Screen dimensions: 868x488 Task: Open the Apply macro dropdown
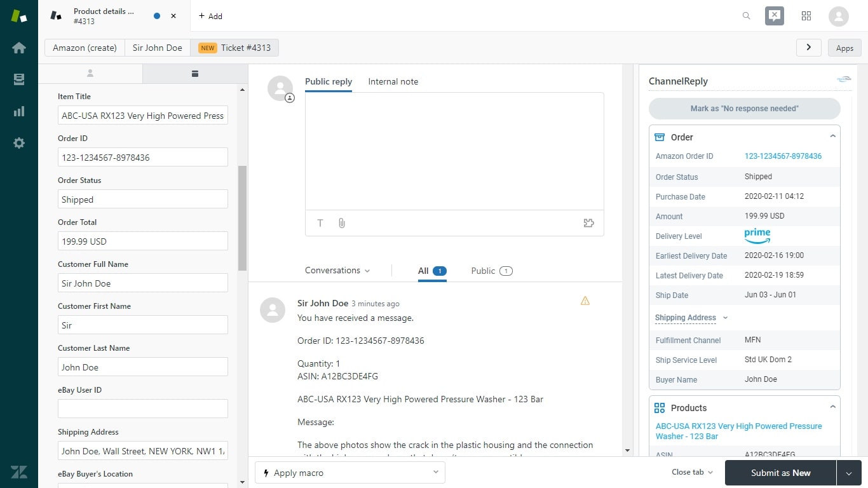pyautogui.click(x=349, y=472)
